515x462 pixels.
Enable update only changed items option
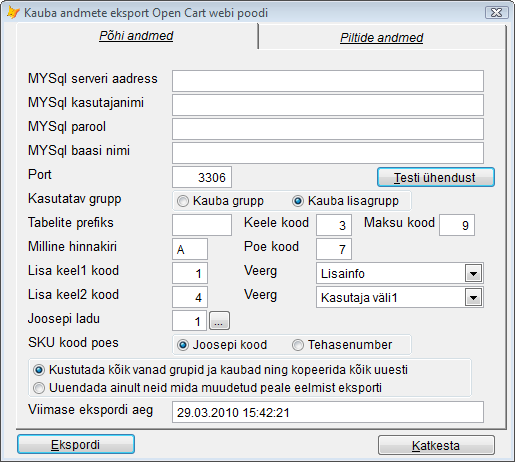coord(39,388)
